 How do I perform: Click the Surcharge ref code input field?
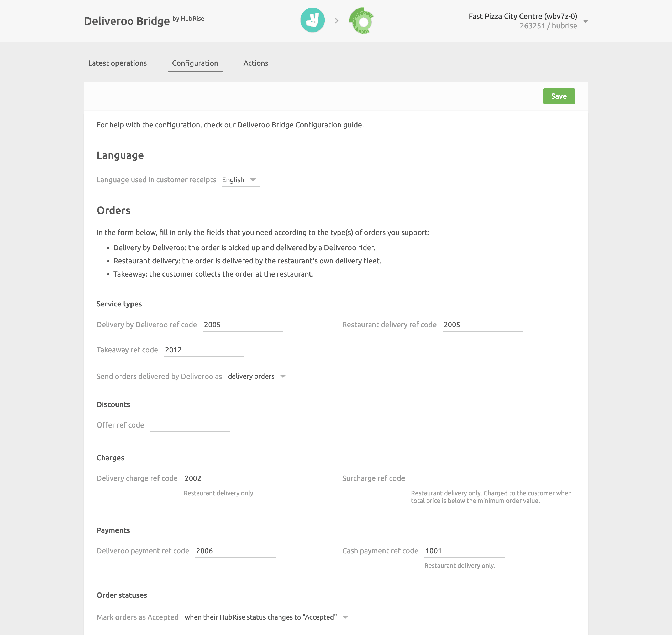492,478
